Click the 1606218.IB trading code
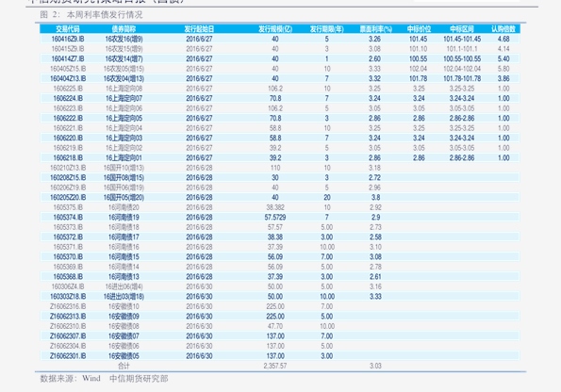 [68, 157]
